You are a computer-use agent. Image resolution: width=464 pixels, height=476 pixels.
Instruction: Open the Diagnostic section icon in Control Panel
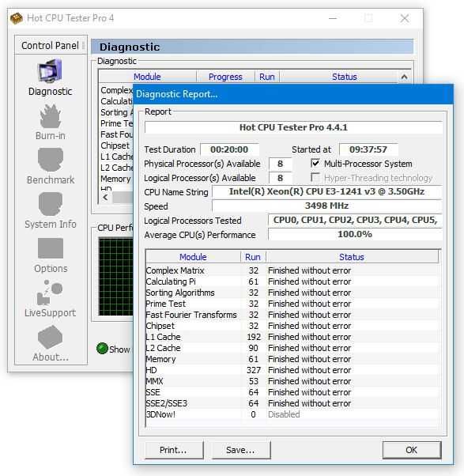(50, 71)
